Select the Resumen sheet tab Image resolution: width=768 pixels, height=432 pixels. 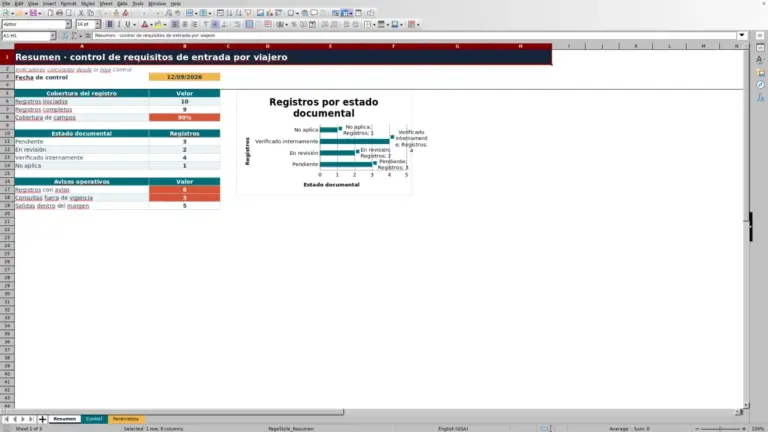pos(65,419)
